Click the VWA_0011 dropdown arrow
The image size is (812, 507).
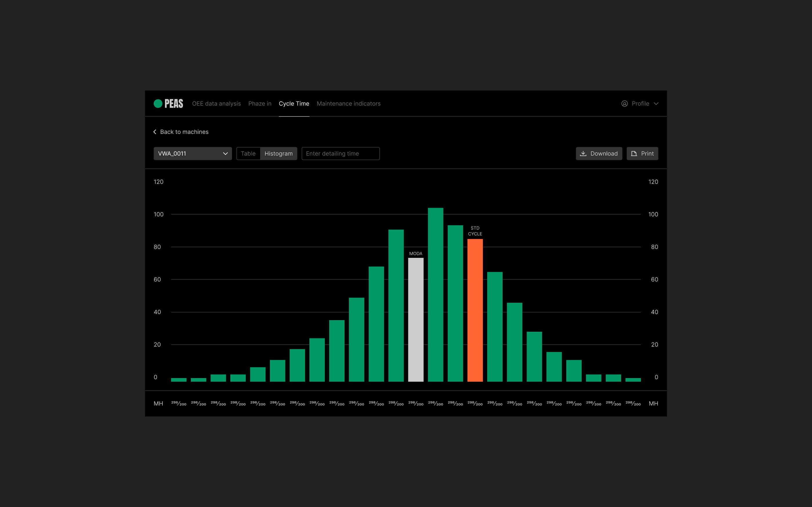tap(225, 154)
